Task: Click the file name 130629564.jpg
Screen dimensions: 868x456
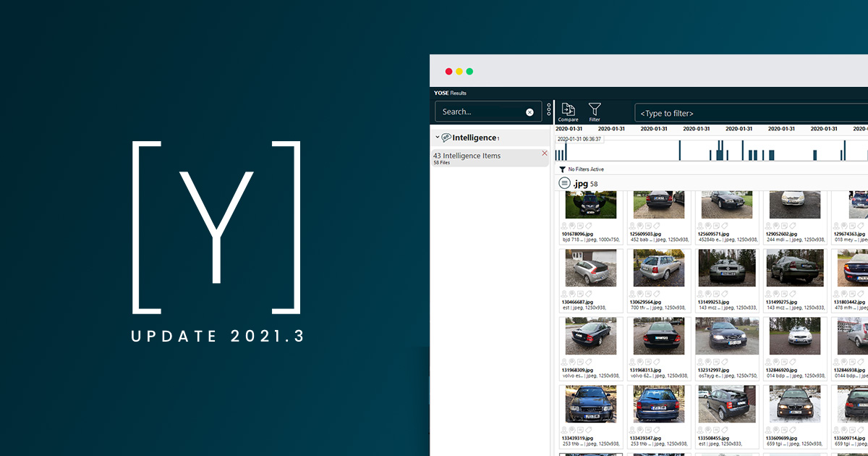Action: tap(645, 302)
